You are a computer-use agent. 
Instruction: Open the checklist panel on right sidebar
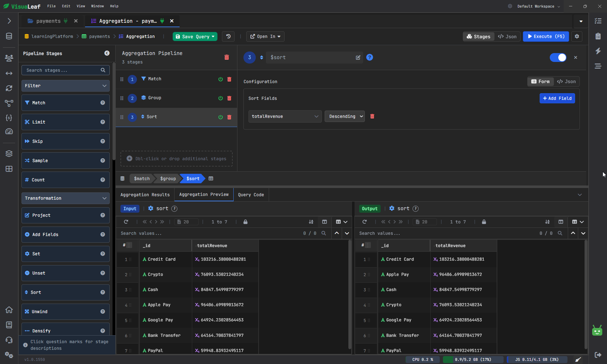click(598, 21)
